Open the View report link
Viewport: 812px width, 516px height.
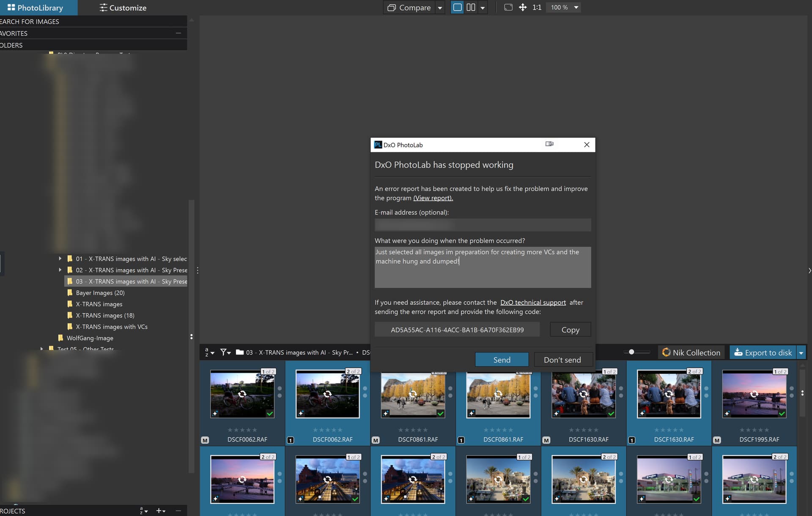click(x=433, y=198)
